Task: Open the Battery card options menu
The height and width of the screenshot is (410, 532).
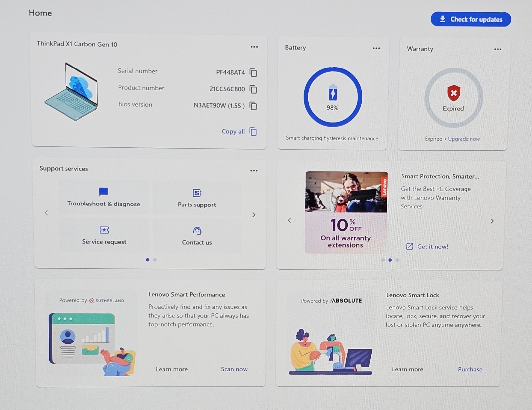Action: coord(376,48)
